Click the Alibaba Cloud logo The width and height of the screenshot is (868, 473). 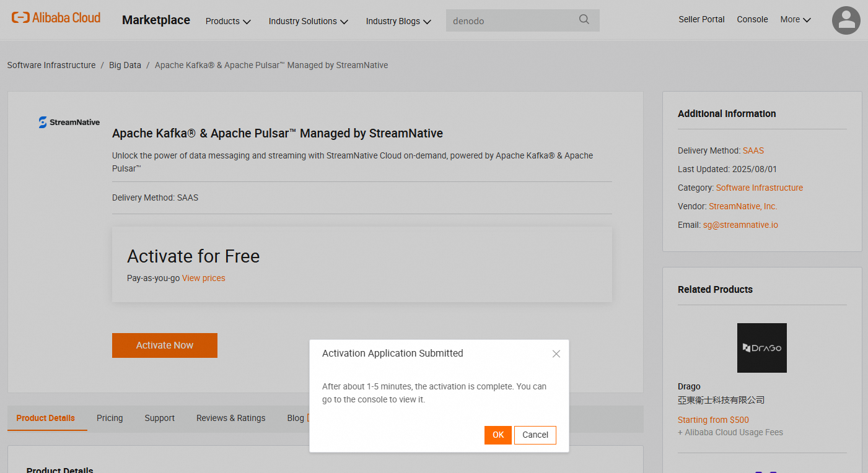56,18
